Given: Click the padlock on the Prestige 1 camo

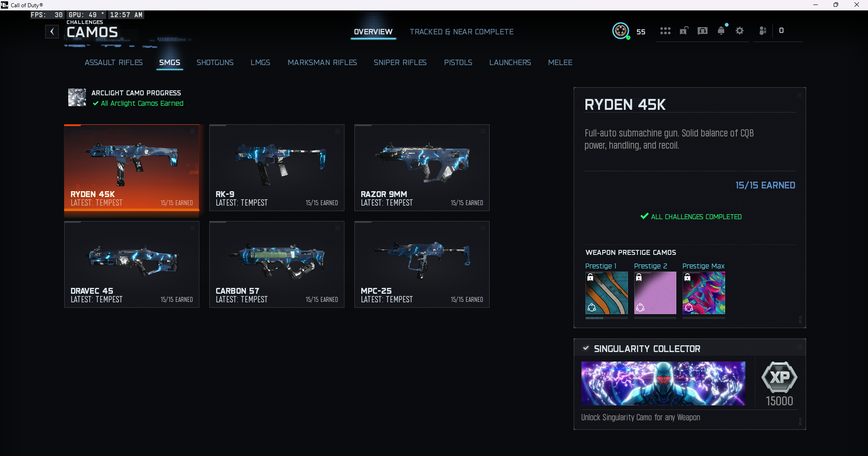Looking at the screenshot, I should [590, 277].
